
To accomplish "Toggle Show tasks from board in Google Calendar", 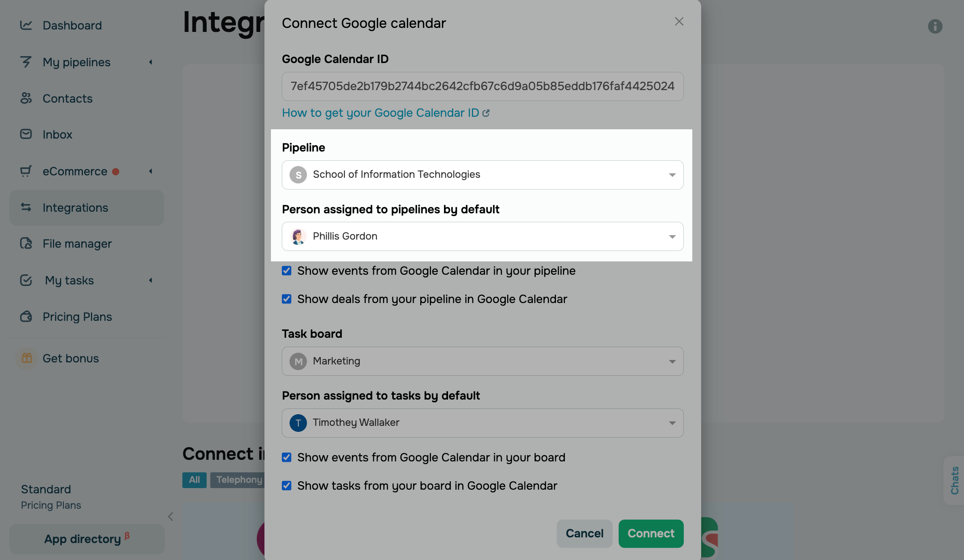I will [287, 486].
